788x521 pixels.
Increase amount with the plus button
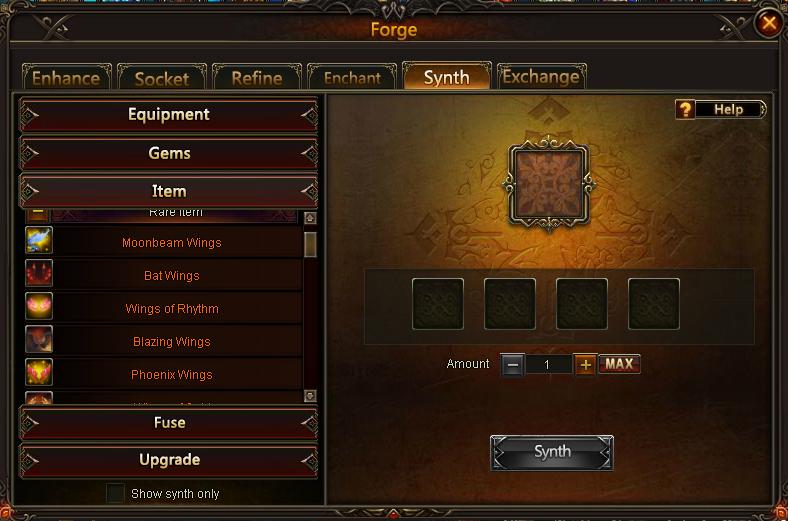[585, 364]
